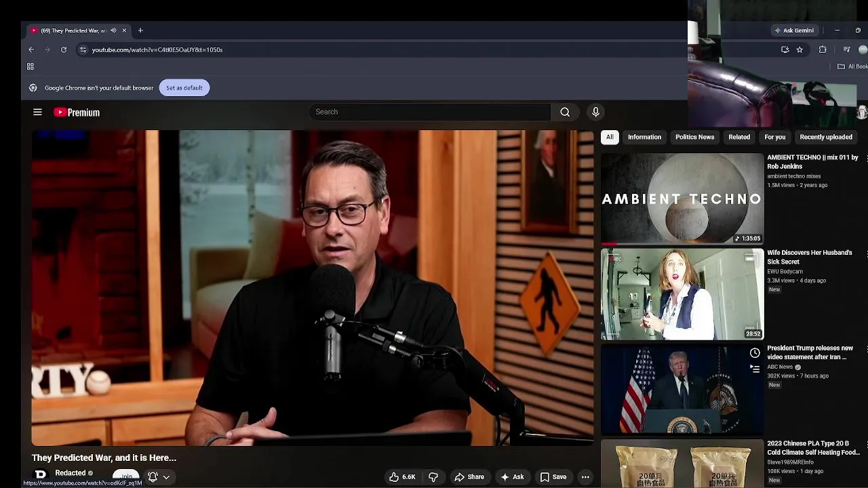Go to YouTube Premium home logo
The width and height of the screenshot is (868, 488).
click(77, 113)
